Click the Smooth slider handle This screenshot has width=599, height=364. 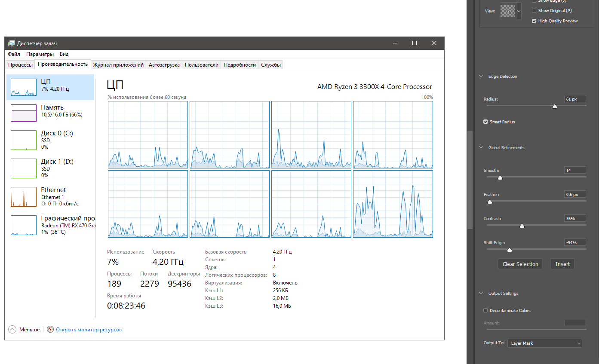(500, 177)
